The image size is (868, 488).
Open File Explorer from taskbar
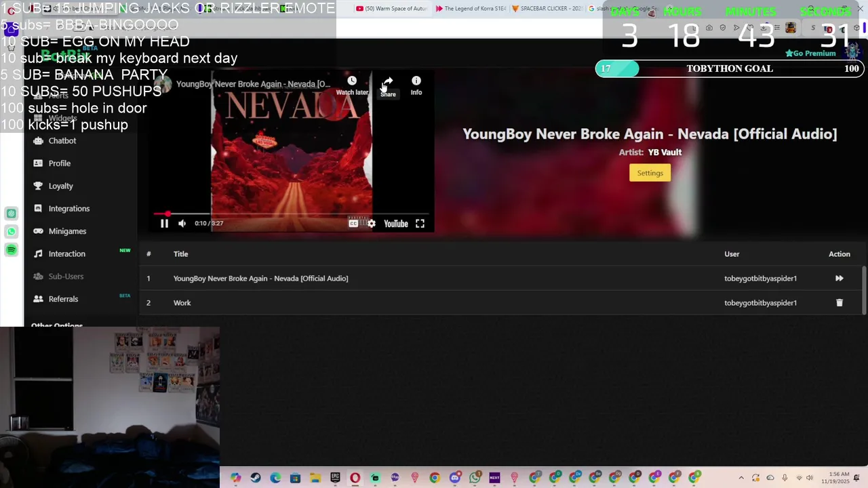[315, 478]
